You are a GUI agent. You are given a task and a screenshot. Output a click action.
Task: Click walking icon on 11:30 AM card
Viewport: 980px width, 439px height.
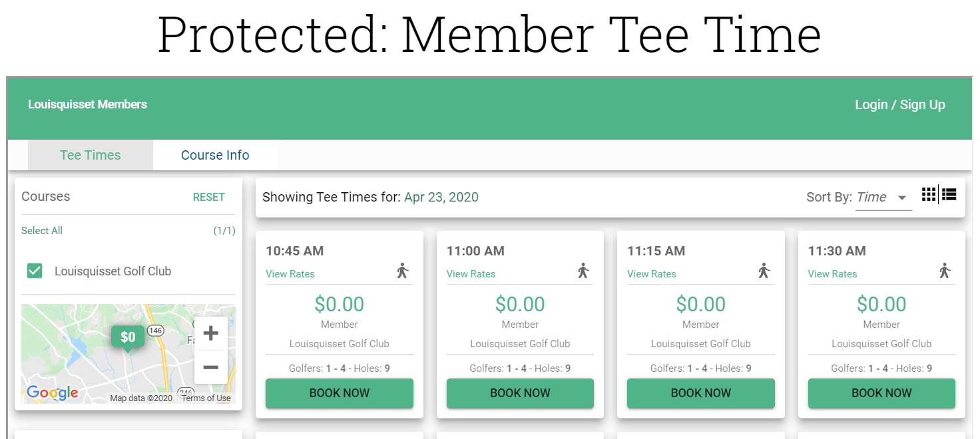945,271
